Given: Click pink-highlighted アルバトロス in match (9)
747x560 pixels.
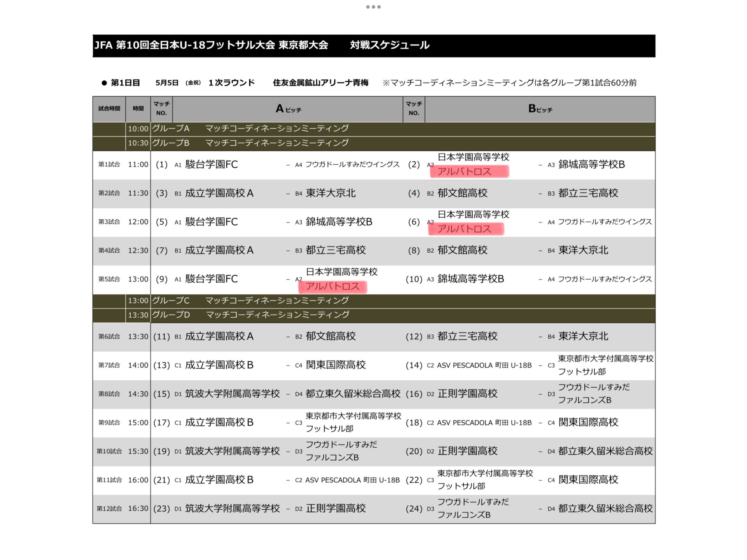Looking at the screenshot, I should pyautogui.click(x=332, y=287).
